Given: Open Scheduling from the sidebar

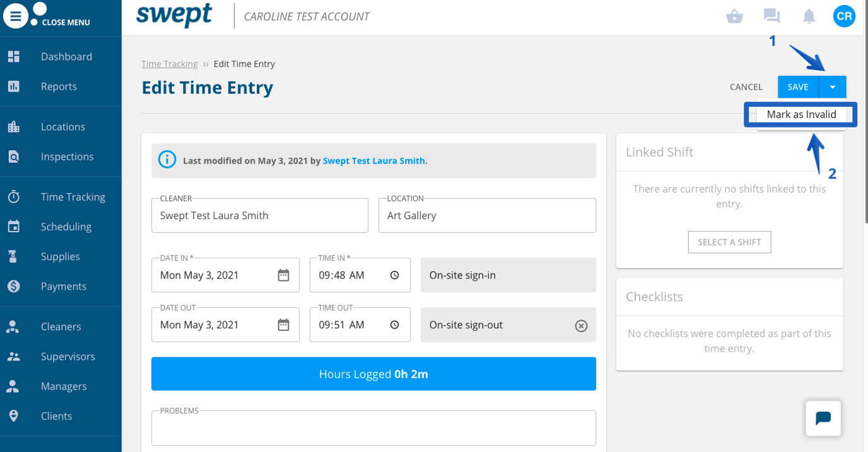Looking at the screenshot, I should coord(66,226).
